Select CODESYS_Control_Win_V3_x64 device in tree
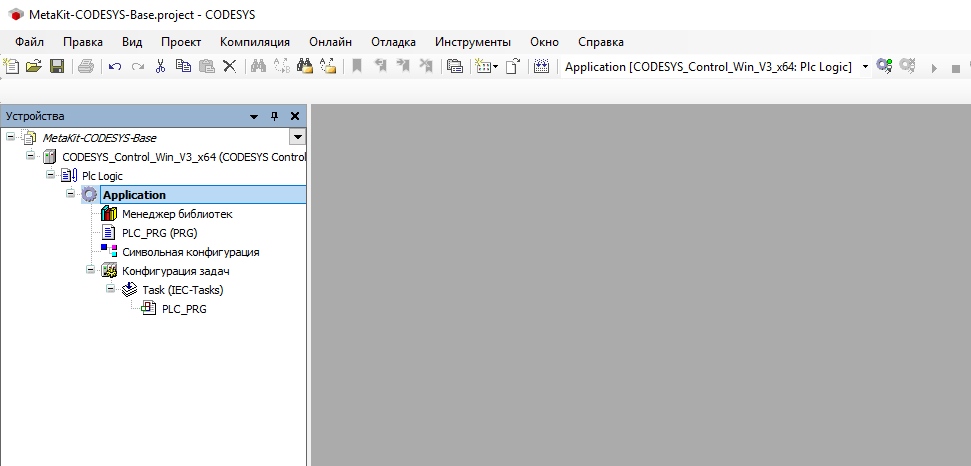Image resolution: width=971 pixels, height=466 pixels. [184, 157]
